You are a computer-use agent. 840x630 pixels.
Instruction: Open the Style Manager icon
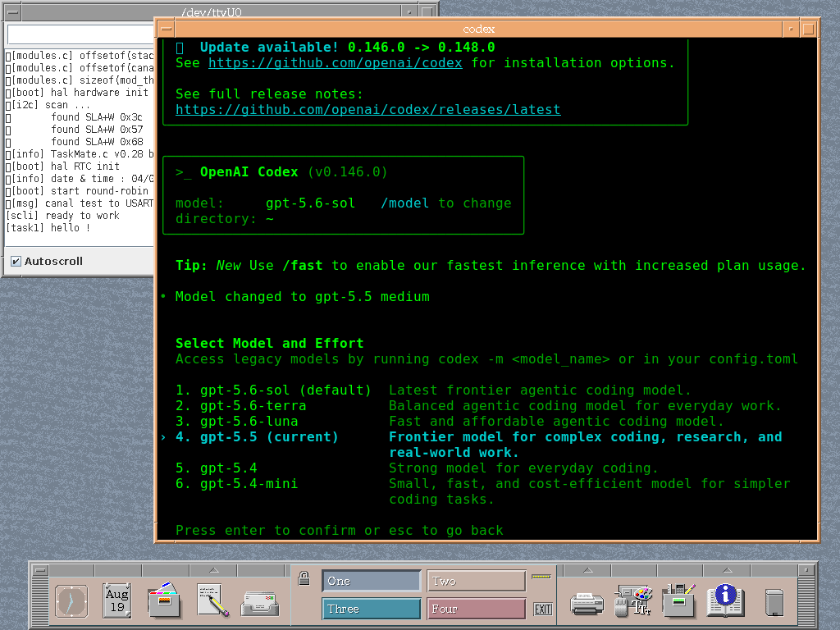click(x=634, y=600)
